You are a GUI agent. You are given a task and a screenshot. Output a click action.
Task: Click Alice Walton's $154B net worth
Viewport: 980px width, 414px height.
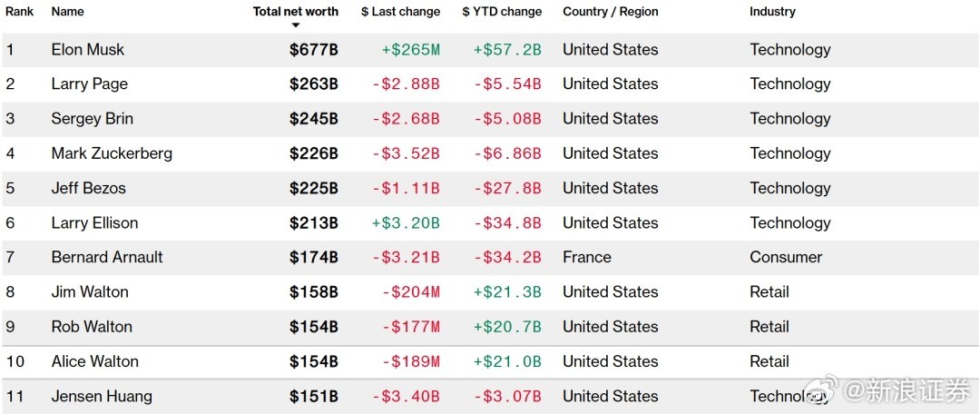point(314,361)
